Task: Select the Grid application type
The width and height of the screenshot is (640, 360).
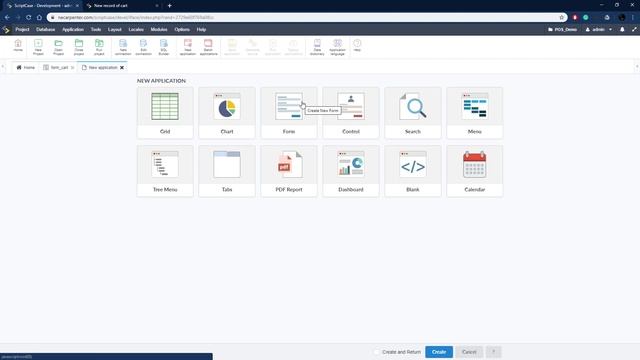Action: pos(165,113)
